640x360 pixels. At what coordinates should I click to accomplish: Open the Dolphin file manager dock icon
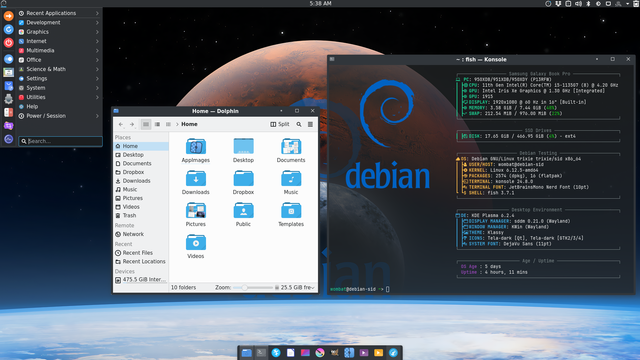tap(246, 353)
